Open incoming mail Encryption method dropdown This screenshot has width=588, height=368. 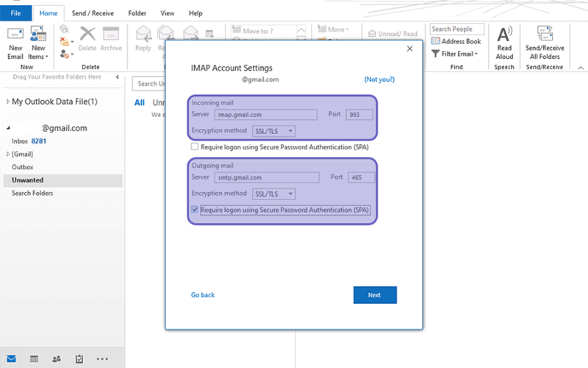point(273,131)
